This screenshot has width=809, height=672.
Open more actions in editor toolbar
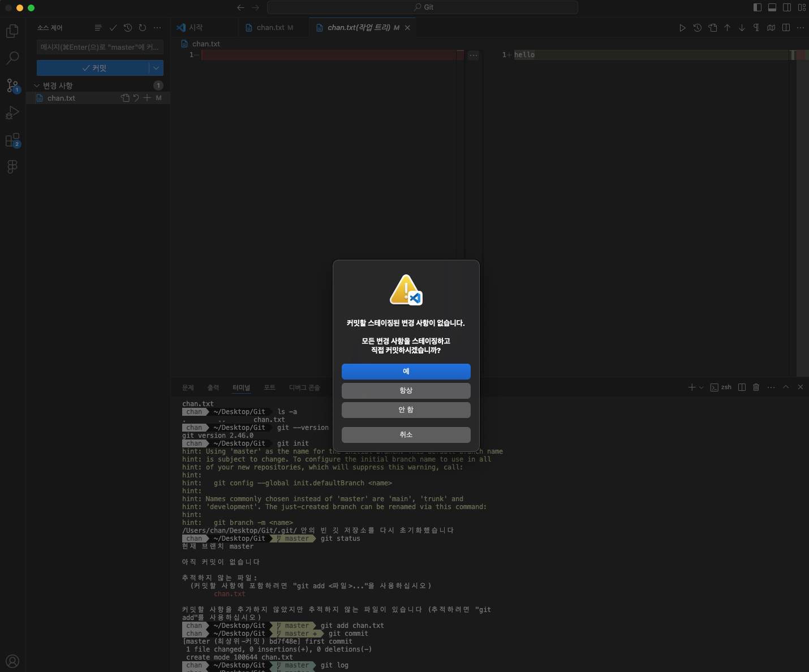click(801, 28)
